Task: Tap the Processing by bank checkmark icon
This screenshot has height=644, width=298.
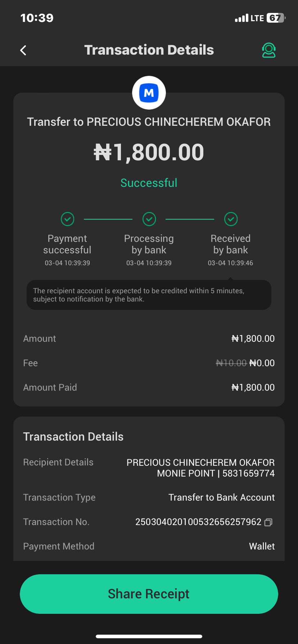Action: pos(149,219)
